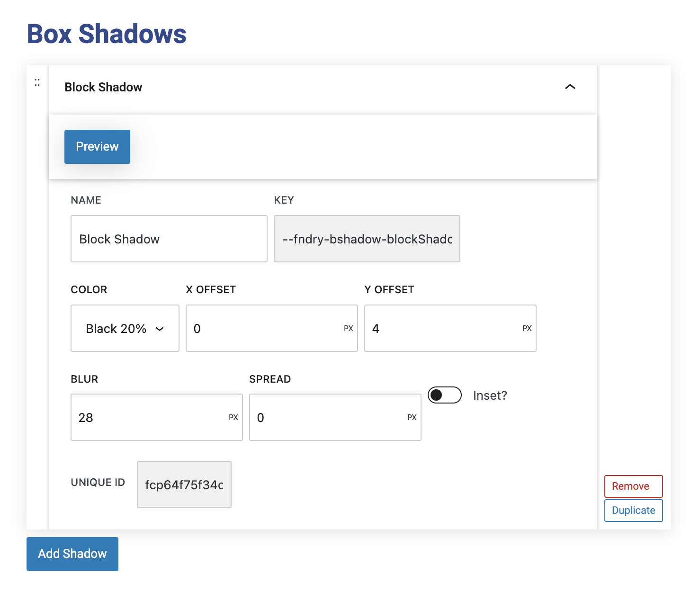Click the Preview button
The image size is (700, 592).
tap(97, 147)
